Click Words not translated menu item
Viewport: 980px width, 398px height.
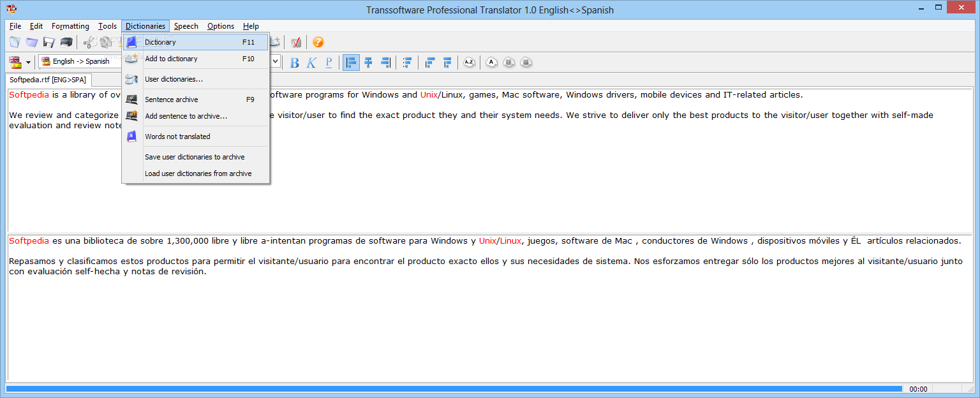(x=196, y=136)
